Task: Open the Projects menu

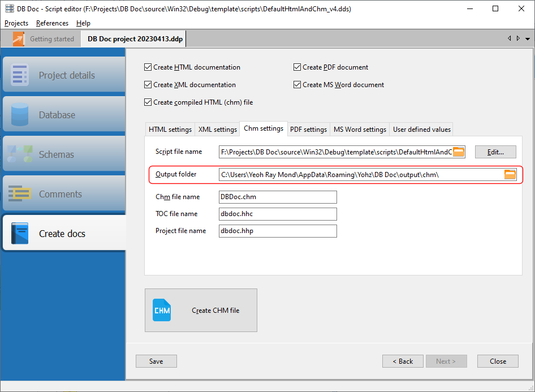Action: coord(16,23)
